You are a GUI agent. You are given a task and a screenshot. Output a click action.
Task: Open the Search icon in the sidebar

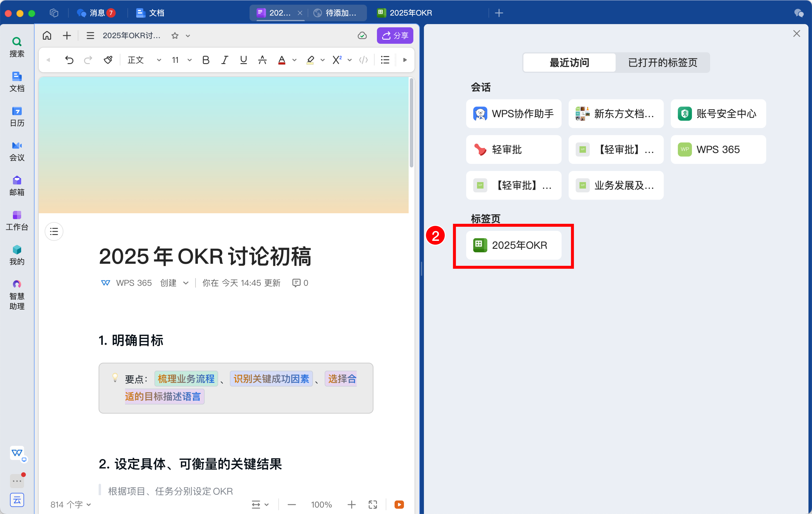[x=17, y=47]
